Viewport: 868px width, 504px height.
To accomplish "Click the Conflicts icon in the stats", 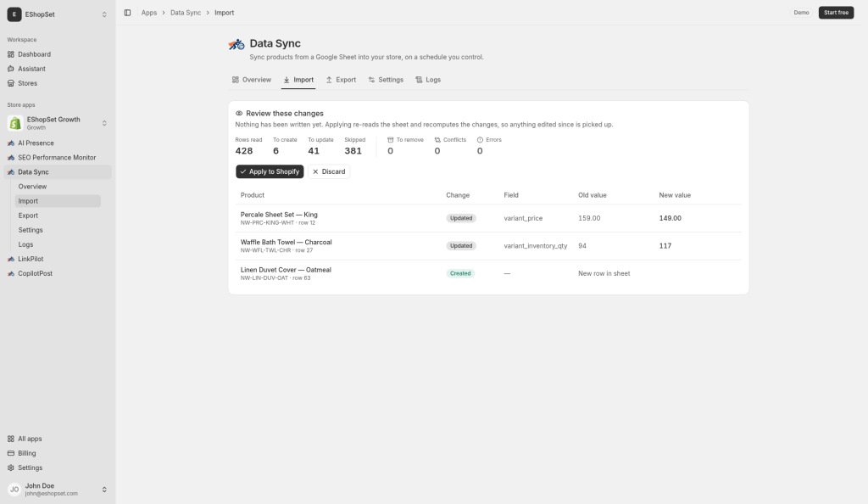I will pyautogui.click(x=437, y=140).
